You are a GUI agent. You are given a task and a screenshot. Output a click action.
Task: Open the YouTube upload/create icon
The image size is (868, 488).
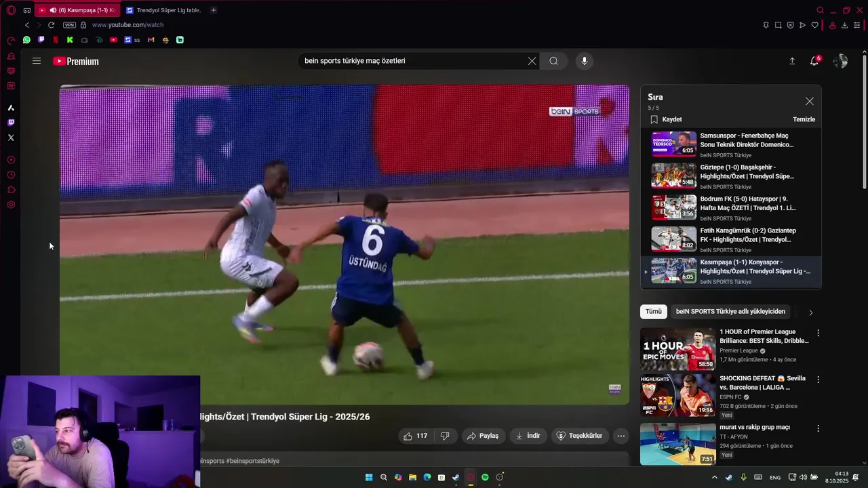pyautogui.click(x=792, y=61)
